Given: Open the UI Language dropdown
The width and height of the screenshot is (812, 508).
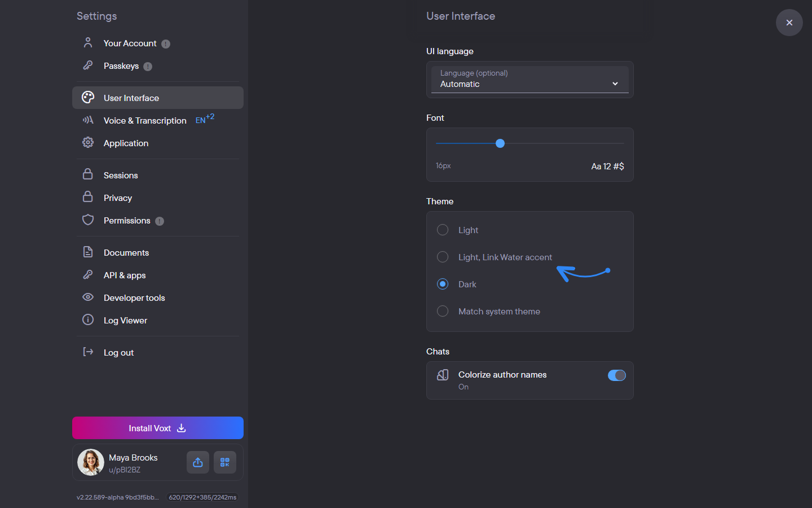Looking at the screenshot, I should [x=530, y=80].
